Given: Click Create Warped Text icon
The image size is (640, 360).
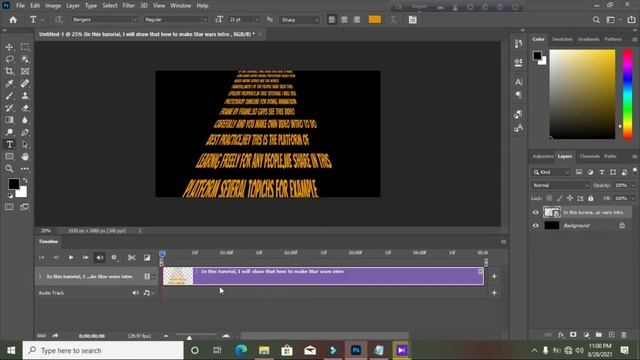Looking at the screenshot, I should pos(394,20).
